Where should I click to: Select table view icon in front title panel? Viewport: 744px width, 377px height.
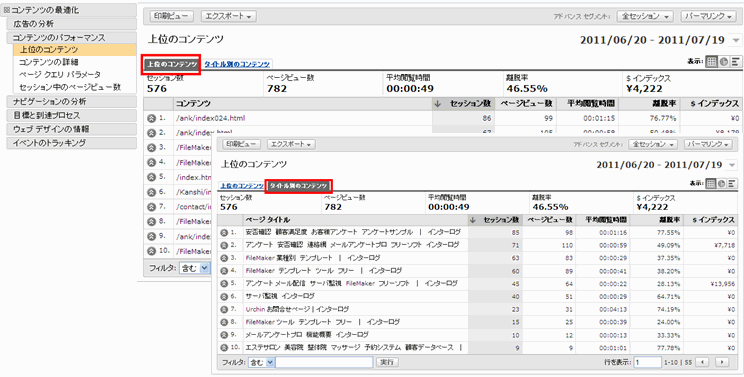click(711, 184)
